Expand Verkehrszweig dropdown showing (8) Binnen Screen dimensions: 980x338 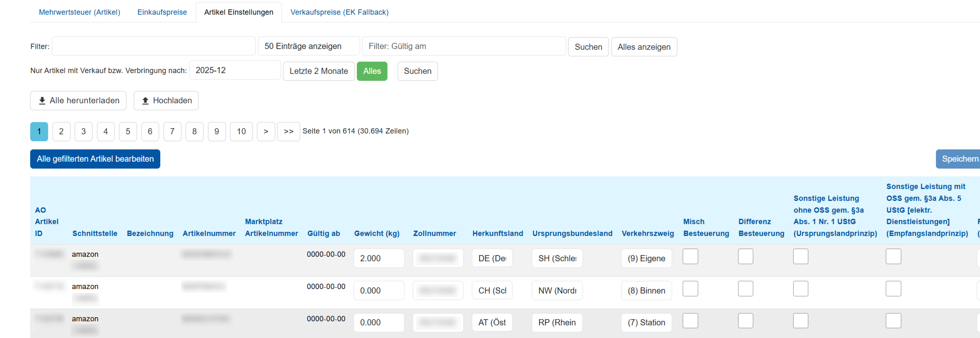click(x=646, y=290)
